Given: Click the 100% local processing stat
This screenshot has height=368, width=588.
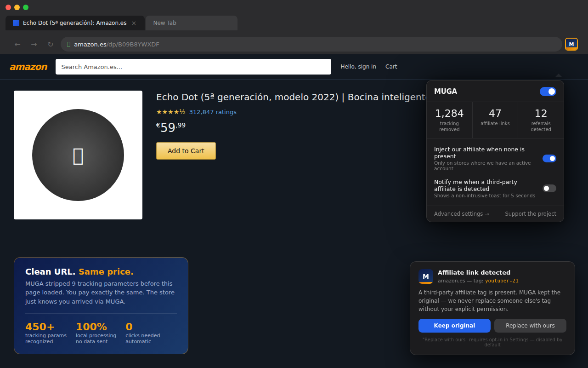Looking at the screenshot, I should point(96,333).
